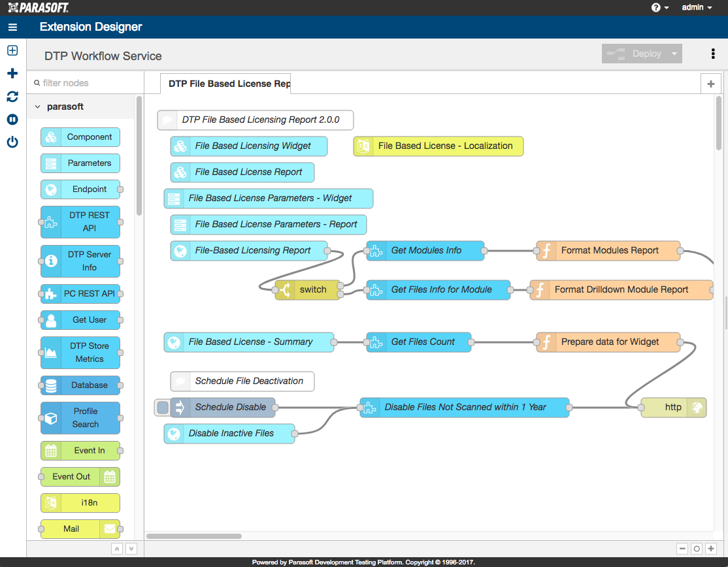The height and width of the screenshot is (567, 728).
Task: Click the palette vertical scrollbar
Action: coord(139,155)
